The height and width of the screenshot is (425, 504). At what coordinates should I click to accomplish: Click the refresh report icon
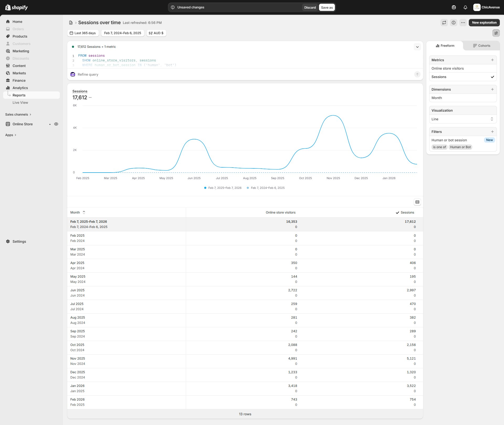pos(444,23)
